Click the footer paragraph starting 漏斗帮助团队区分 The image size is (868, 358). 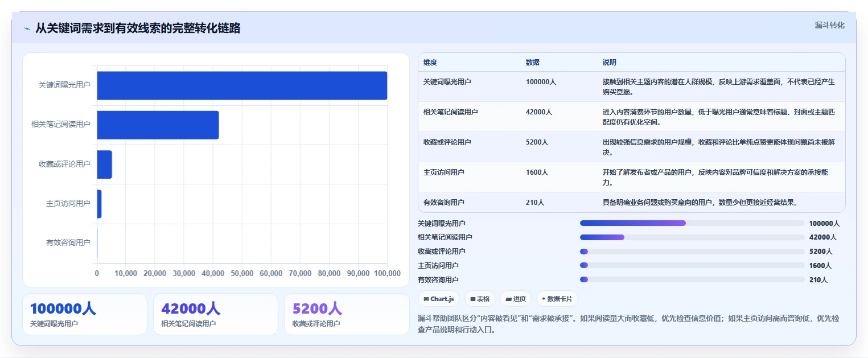tap(628, 324)
